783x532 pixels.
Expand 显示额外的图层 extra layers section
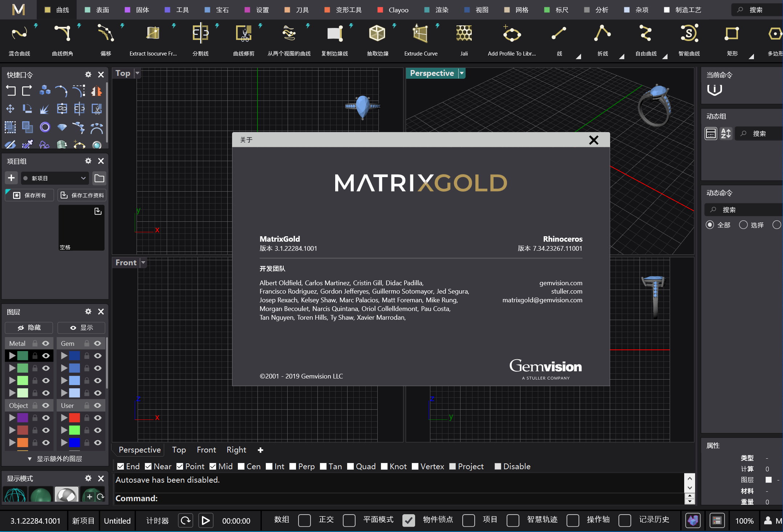[x=55, y=459]
